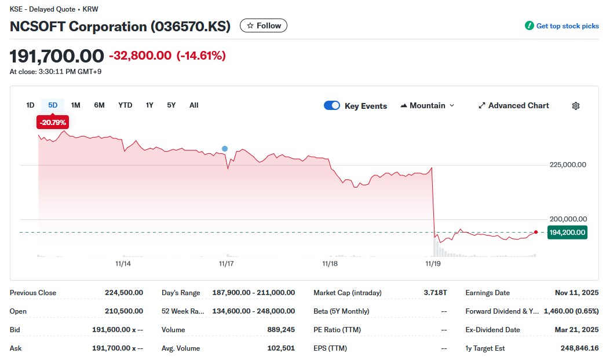Follow NCSOFT Corporation stock

pyautogui.click(x=264, y=25)
